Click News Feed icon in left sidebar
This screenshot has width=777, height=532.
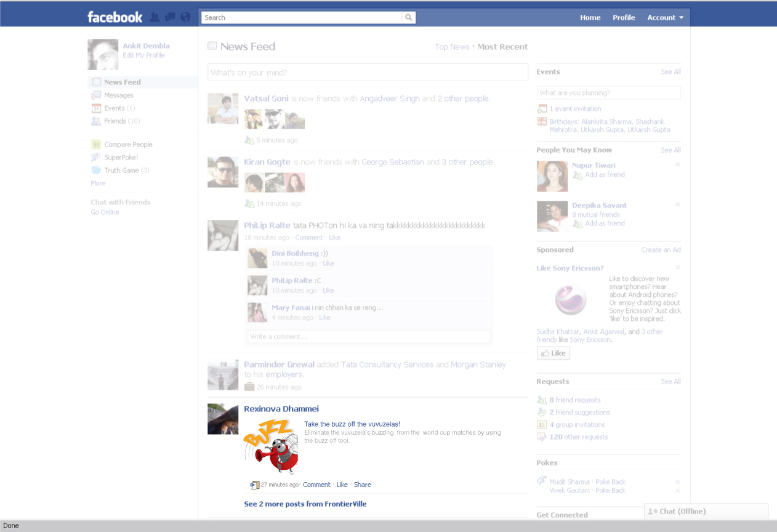pos(96,82)
